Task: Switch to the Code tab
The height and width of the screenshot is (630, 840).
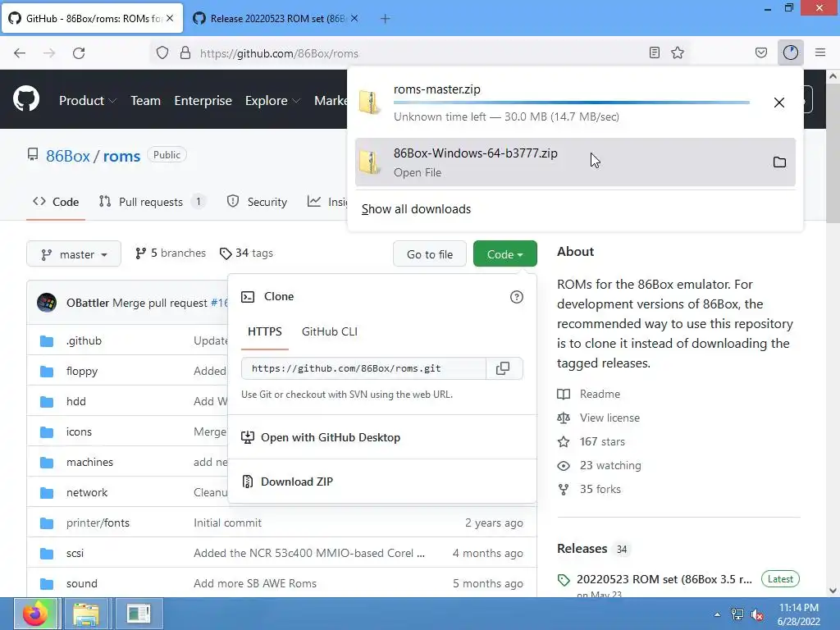Action: pos(56,202)
